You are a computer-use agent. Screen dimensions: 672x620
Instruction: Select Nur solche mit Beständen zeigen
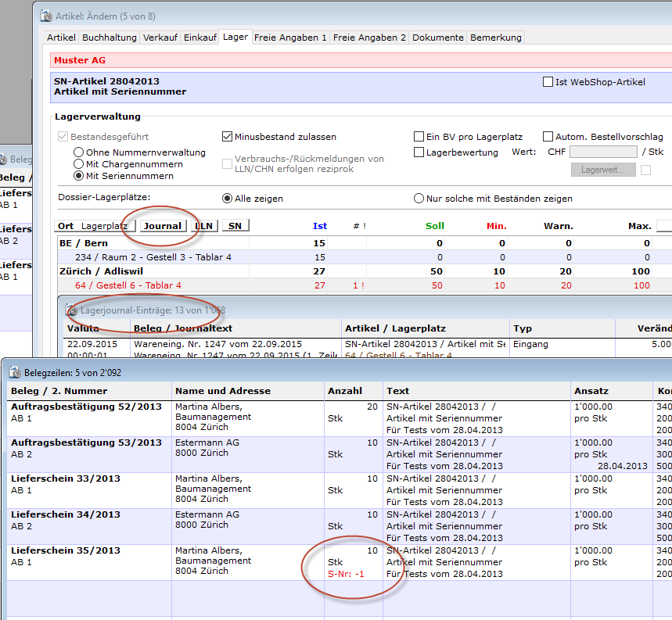click(x=419, y=199)
